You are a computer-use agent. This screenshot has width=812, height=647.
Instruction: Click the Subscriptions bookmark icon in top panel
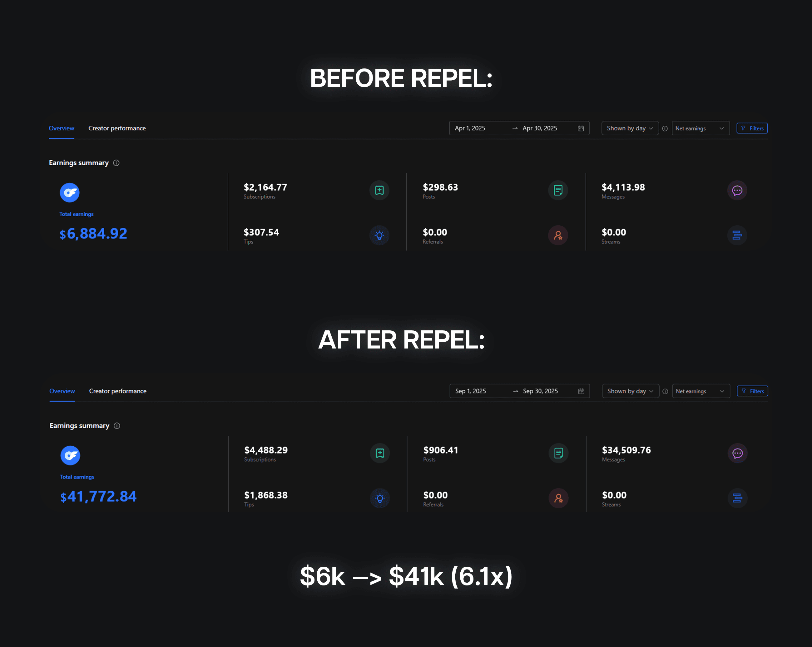pyautogui.click(x=379, y=190)
